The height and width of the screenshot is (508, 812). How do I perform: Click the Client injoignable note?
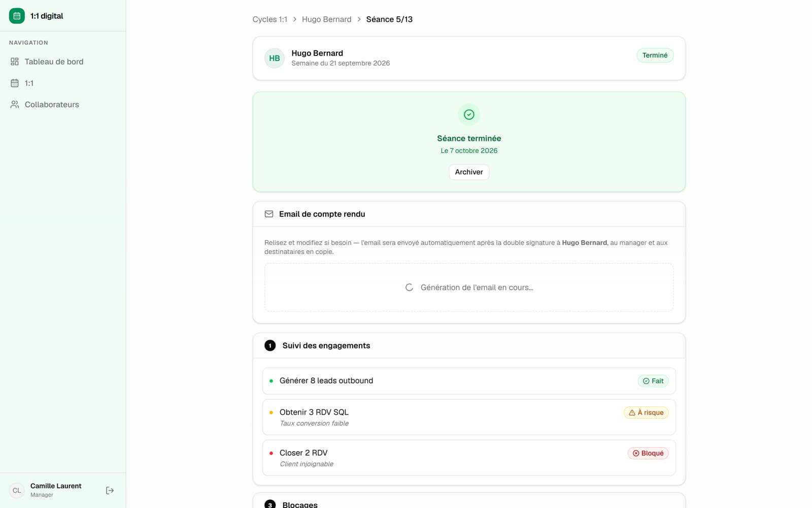click(307, 464)
